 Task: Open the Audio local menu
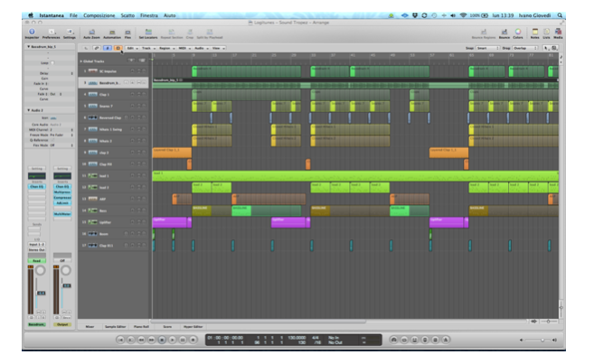tap(201, 48)
